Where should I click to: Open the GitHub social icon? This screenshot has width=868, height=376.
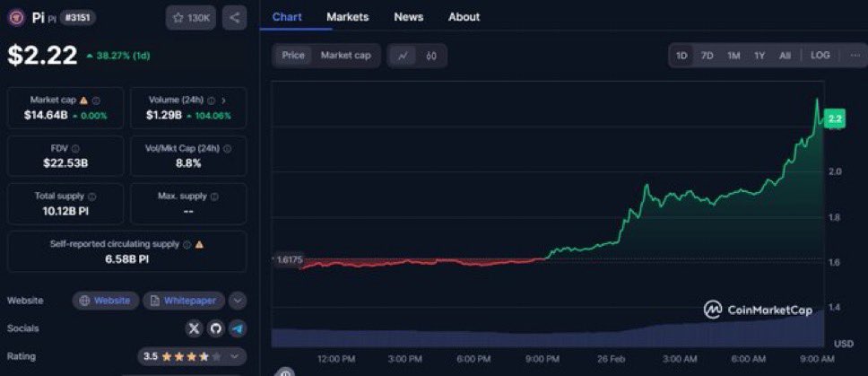click(216, 328)
